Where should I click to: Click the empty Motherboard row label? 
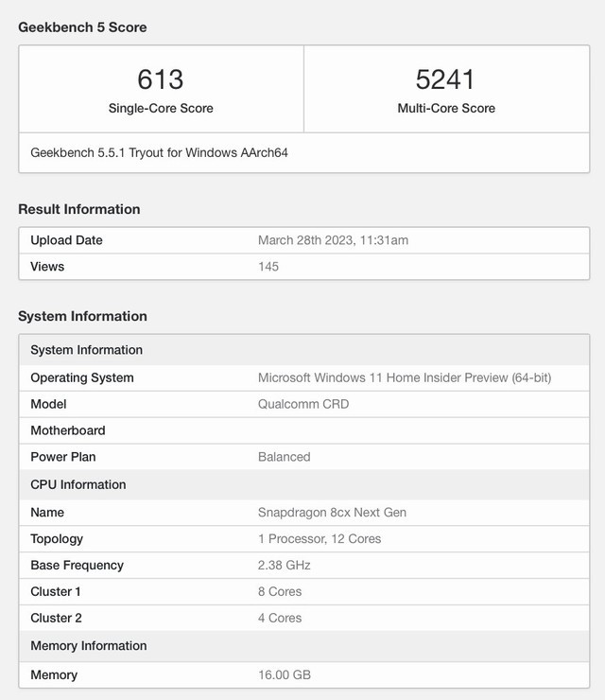click(x=67, y=430)
